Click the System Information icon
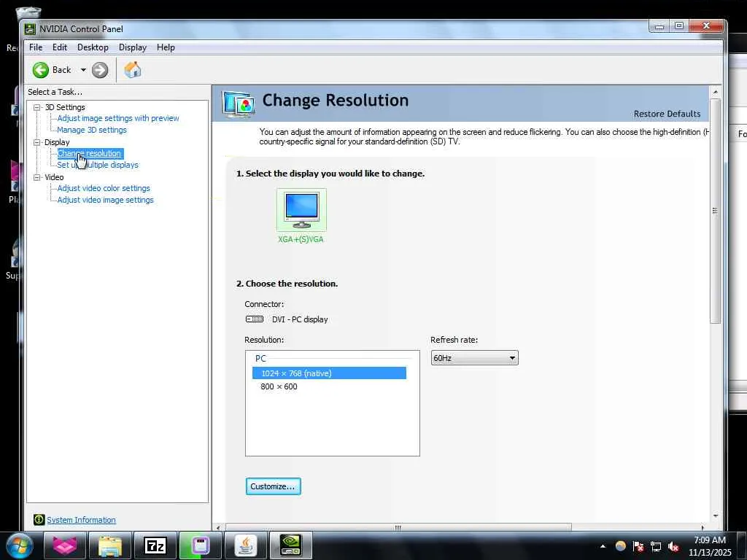 point(39,519)
